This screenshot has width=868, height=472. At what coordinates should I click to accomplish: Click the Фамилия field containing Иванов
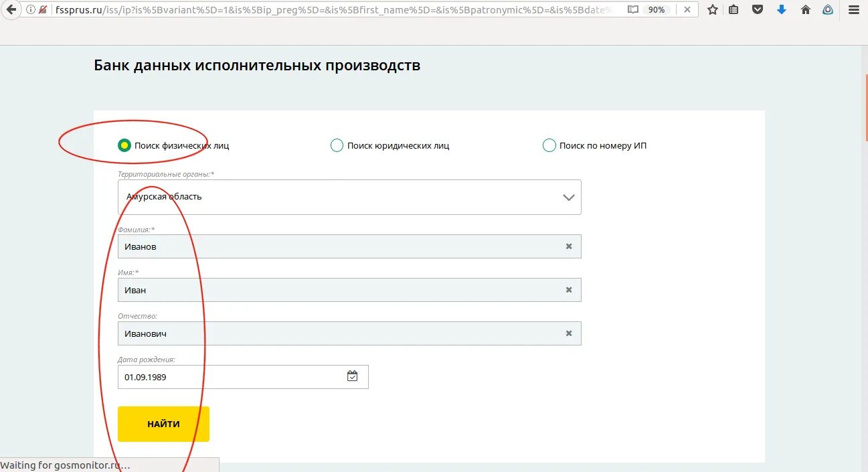coord(349,246)
